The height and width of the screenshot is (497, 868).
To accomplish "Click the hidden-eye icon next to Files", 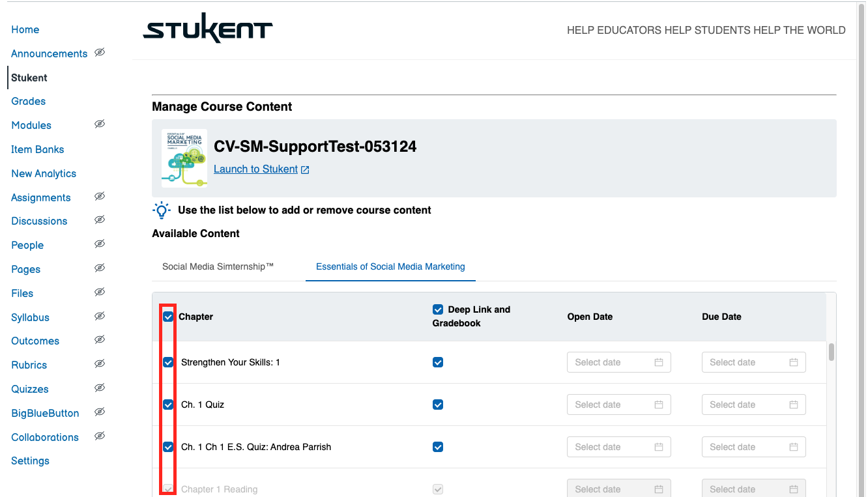I will click(x=100, y=292).
